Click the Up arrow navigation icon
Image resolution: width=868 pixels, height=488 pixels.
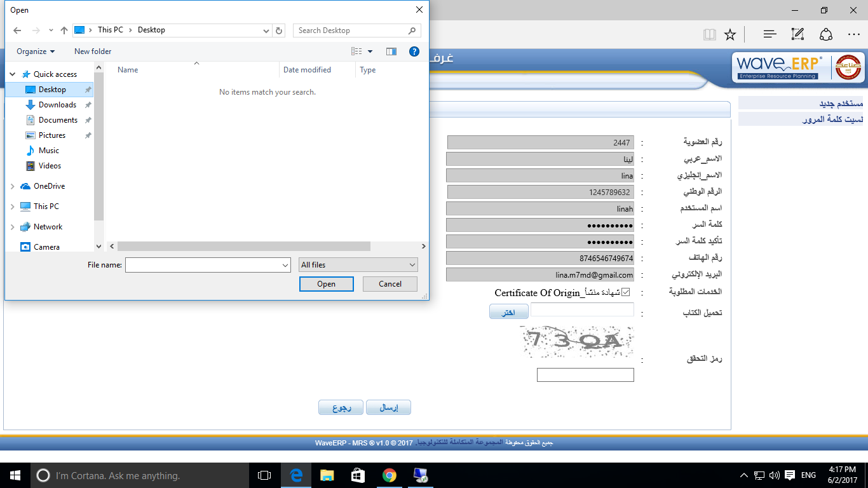(64, 30)
